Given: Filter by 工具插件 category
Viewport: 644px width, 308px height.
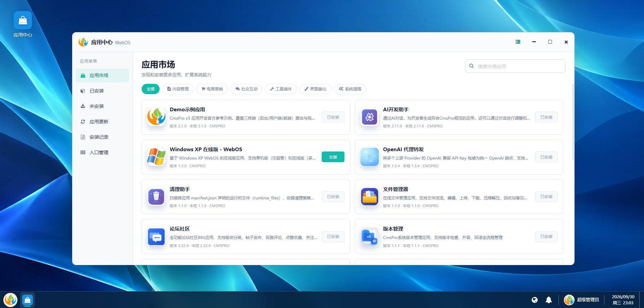Looking at the screenshot, I should pyautogui.click(x=281, y=89).
